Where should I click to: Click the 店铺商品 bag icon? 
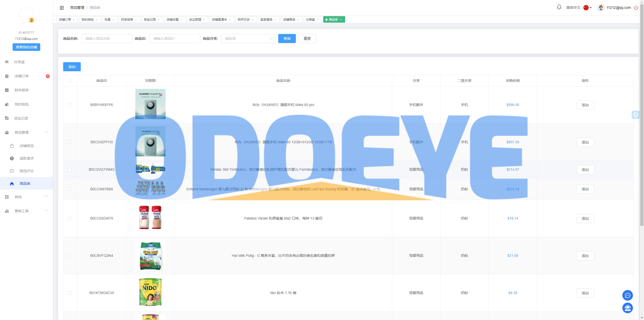12,146
